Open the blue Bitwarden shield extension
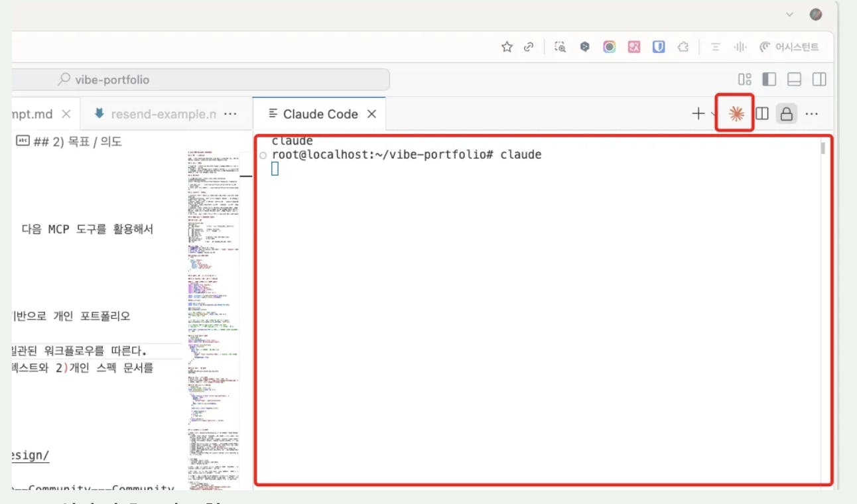 pos(659,47)
